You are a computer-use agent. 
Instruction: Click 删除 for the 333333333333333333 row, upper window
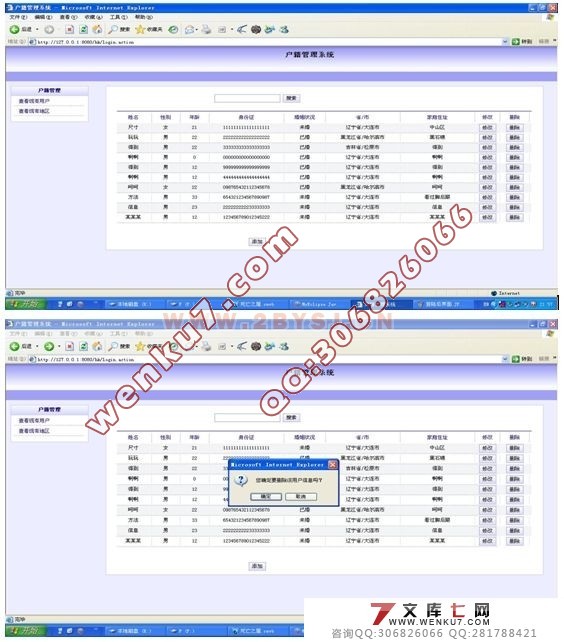[x=514, y=147]
